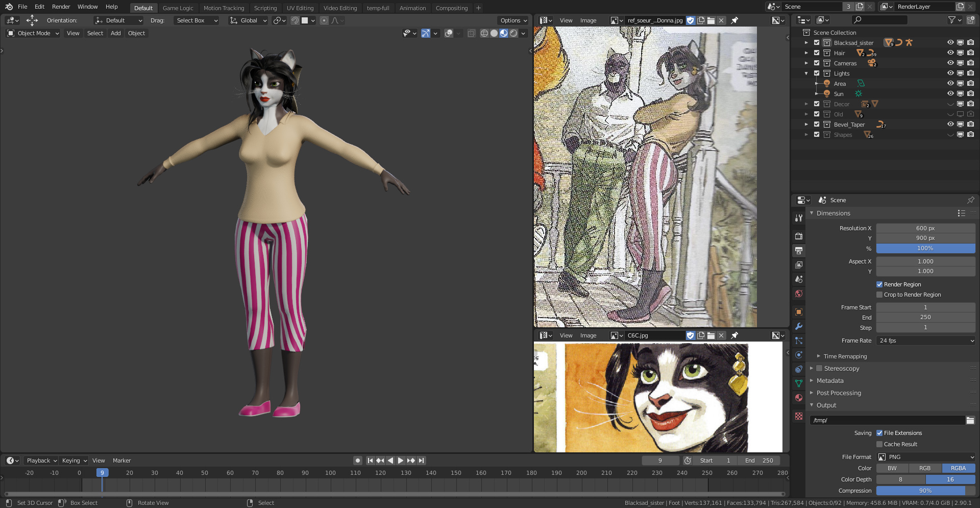The height and width of the screenshot is (508, 980).
Task: Switch to Animation workspace tab
Action: 412,8
